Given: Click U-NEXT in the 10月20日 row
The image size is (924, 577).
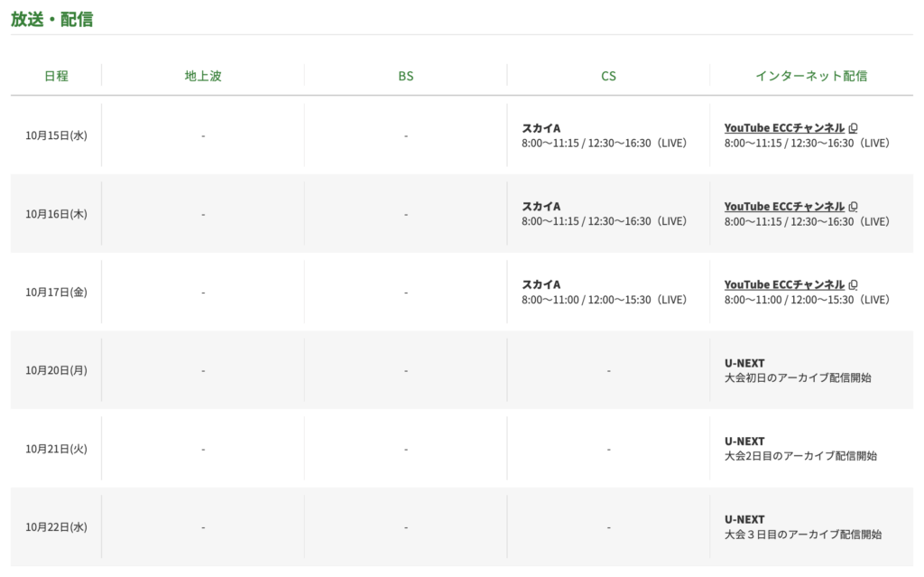Looking at the screenshot, I should tap(744, 363).
